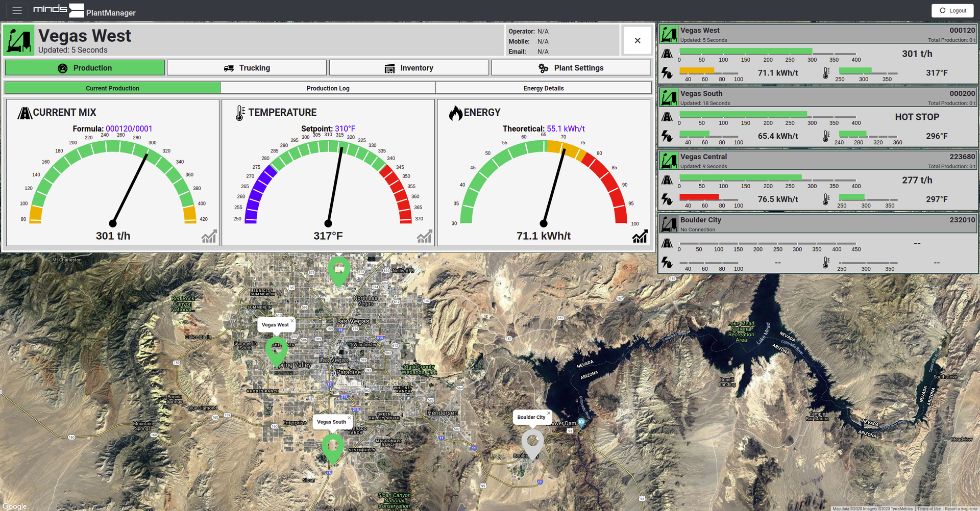Dismiss the Boulder City map label
This screenshot has height=511, width=980.
click(549, 413)
